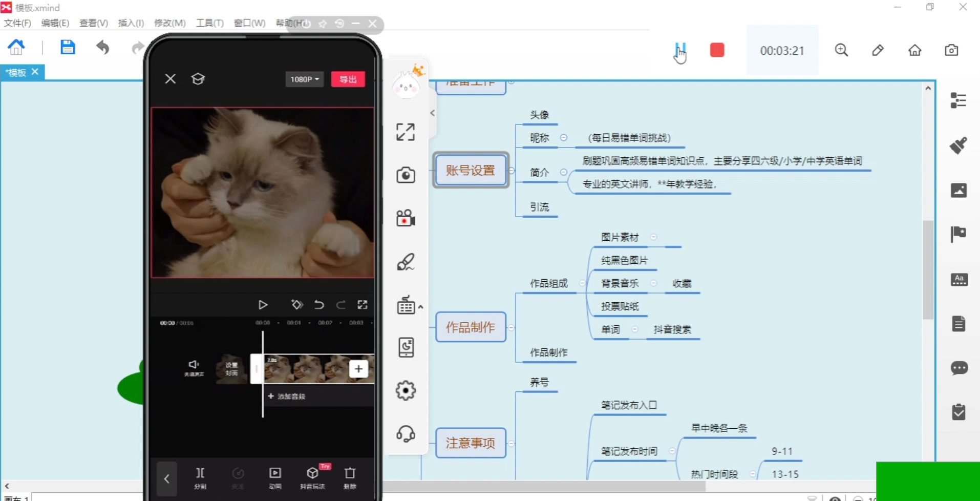Close the video editor in phone
The width and height of the screenshot is (980, 501).
coord(171,79)
